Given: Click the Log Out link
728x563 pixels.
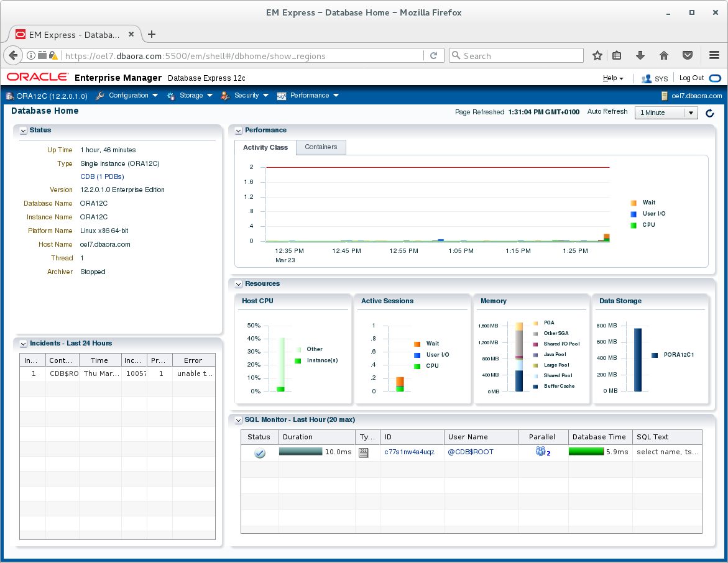Looking at the screenshot, I should click(x=691, y=78).
